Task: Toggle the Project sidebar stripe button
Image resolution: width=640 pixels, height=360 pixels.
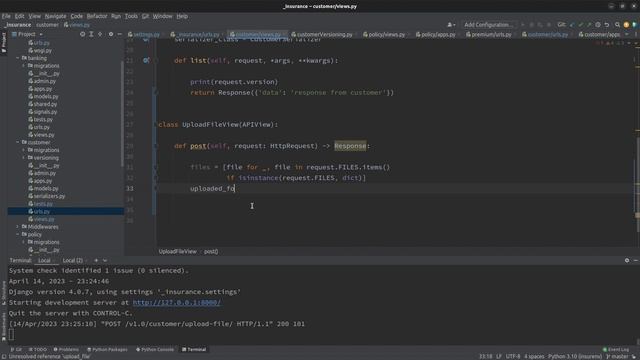Action: pyautogui.click(x=4, y=42)
